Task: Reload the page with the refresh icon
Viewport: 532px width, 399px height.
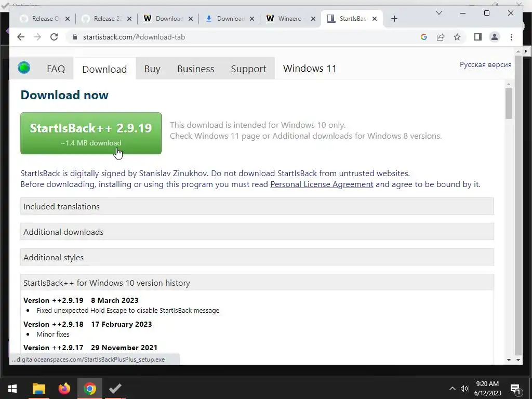Action: [x=54, y=37]
